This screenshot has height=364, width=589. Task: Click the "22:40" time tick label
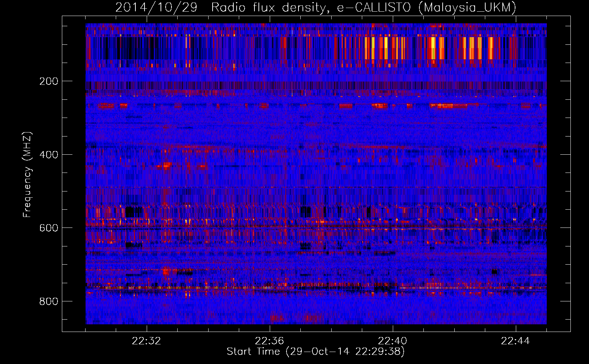click(392, 341)
